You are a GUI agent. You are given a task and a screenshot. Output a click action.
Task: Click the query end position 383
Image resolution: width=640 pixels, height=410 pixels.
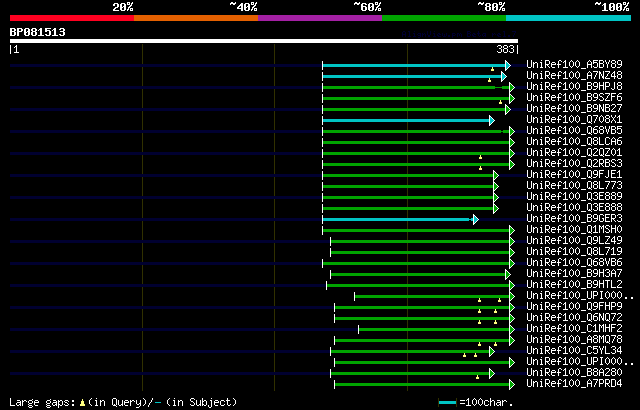(505, 49)
